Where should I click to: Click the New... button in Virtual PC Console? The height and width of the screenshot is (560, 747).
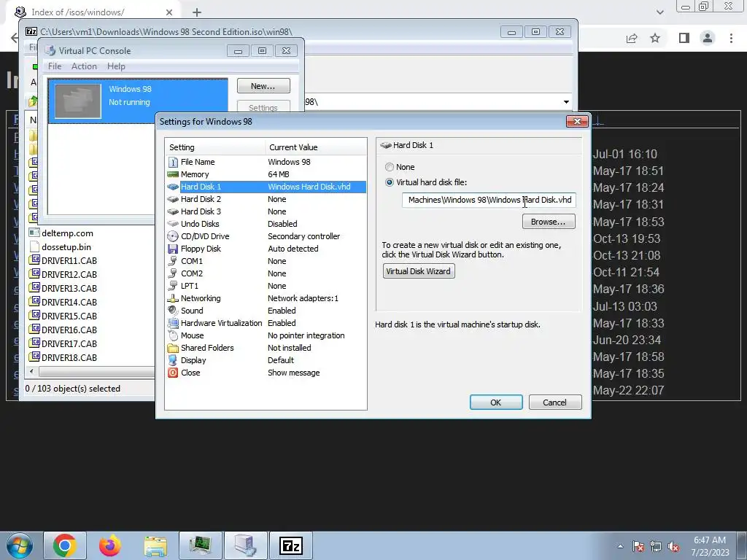point(263,86)
